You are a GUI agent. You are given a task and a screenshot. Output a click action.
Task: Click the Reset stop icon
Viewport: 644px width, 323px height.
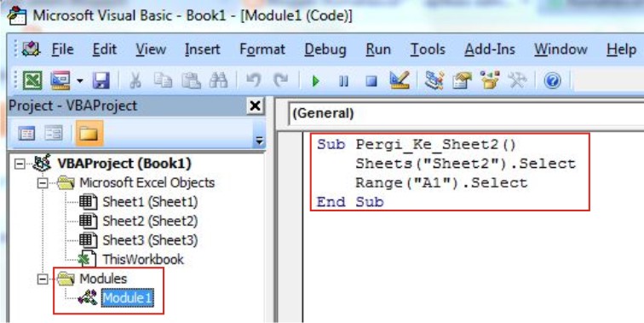pyautogui.click(x=371, y=81)
